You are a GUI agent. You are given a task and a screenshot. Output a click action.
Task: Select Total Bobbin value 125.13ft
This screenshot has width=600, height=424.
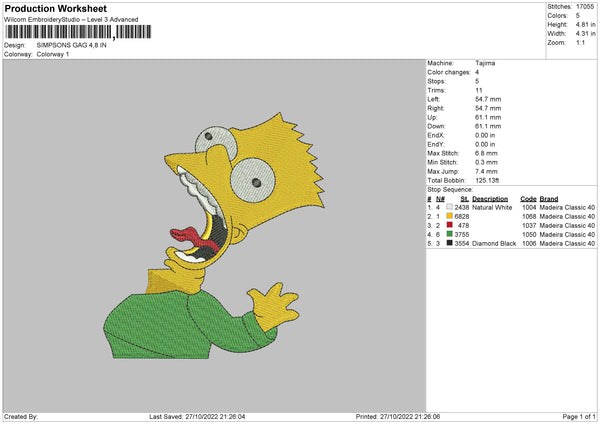point(487,180)
